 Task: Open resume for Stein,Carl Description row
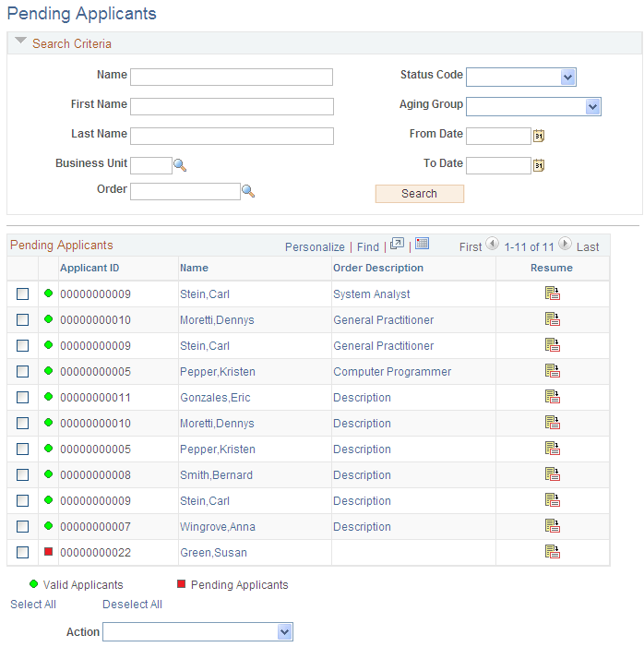553,500
